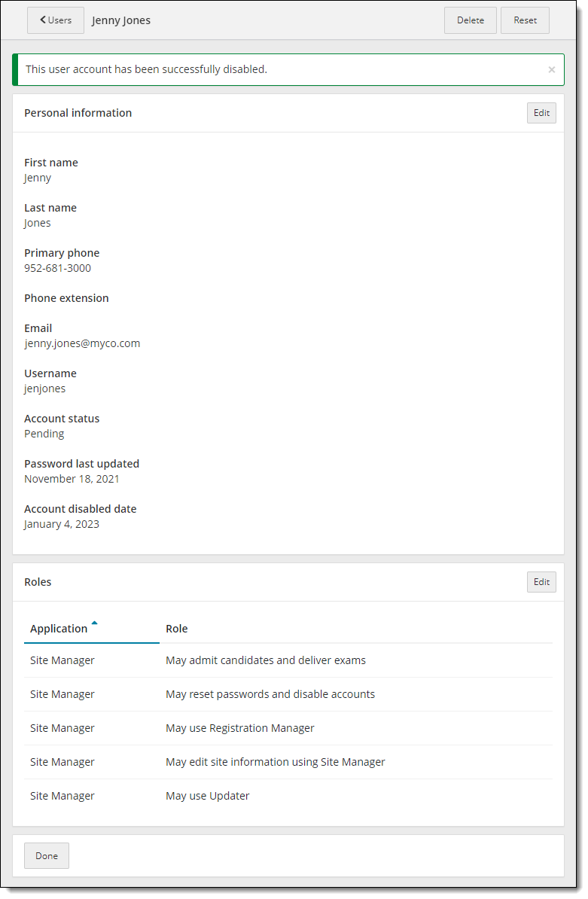Click the Roles section heading
Viewport: 588px width, 899px height.
pos(38,582)
